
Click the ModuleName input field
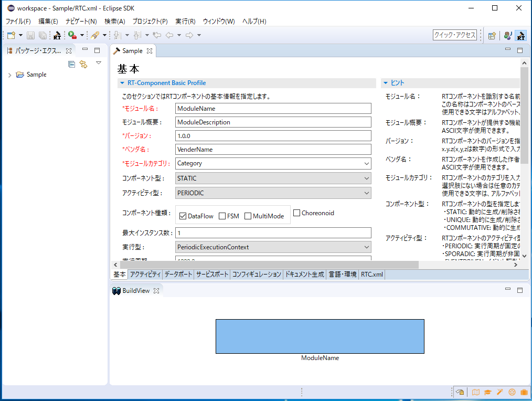[x=273, y=109]
